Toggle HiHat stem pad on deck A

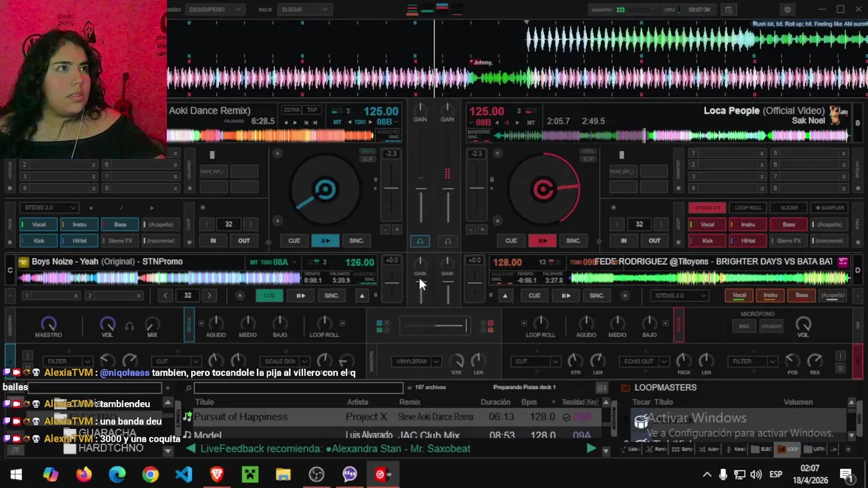click(x=79, y=241)
